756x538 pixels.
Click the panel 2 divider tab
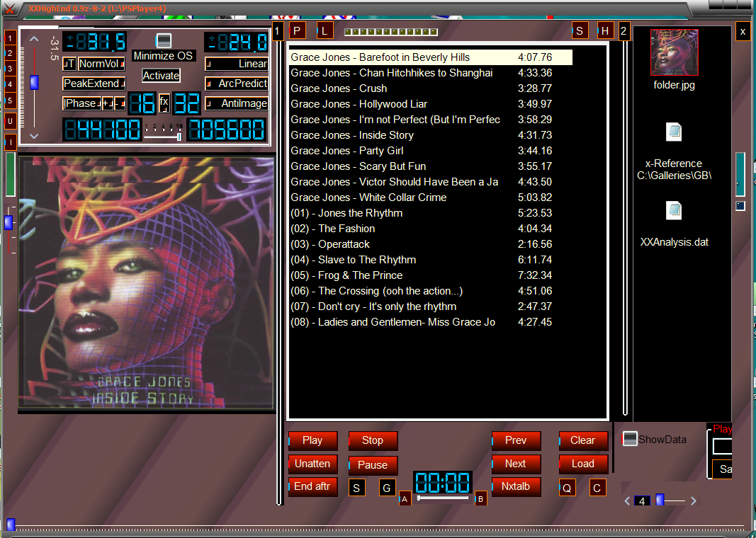click(x=624, y=31)
